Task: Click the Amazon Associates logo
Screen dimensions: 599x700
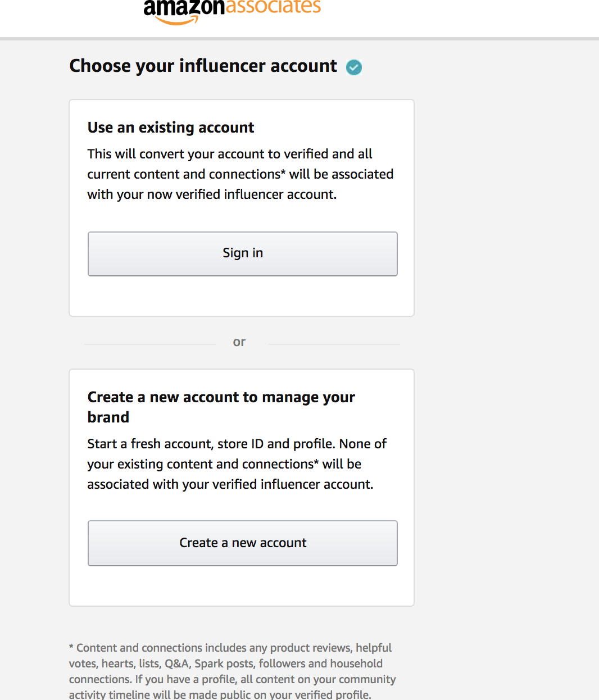Action: tap(232, 11)
